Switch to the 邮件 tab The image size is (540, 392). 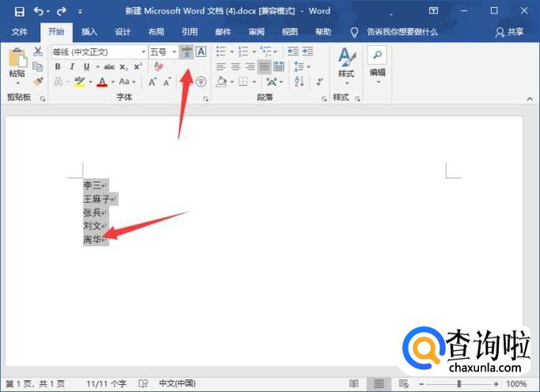point(222,32)
